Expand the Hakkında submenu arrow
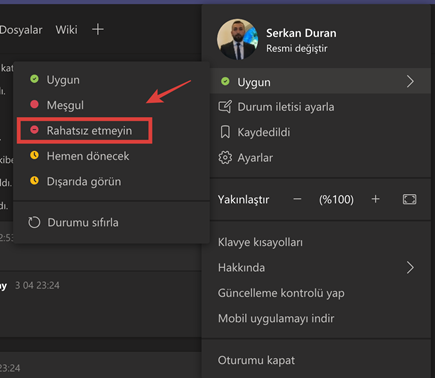 (410, 267)
